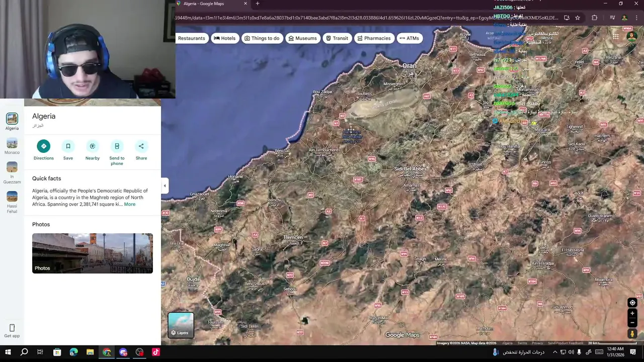Share the Algeria place link

pos(141,146)
